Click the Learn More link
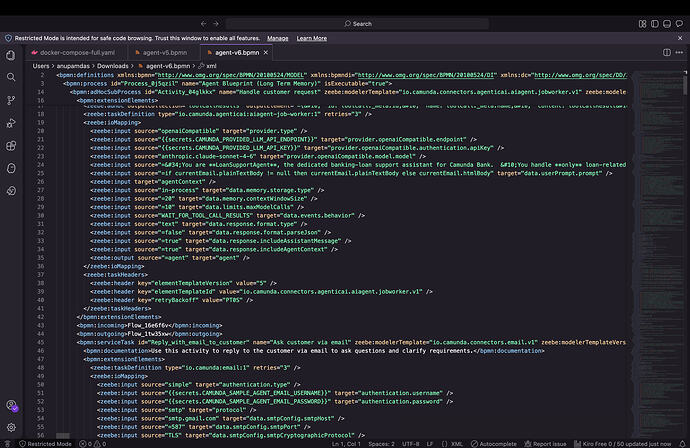 click(x=312, y=38)
